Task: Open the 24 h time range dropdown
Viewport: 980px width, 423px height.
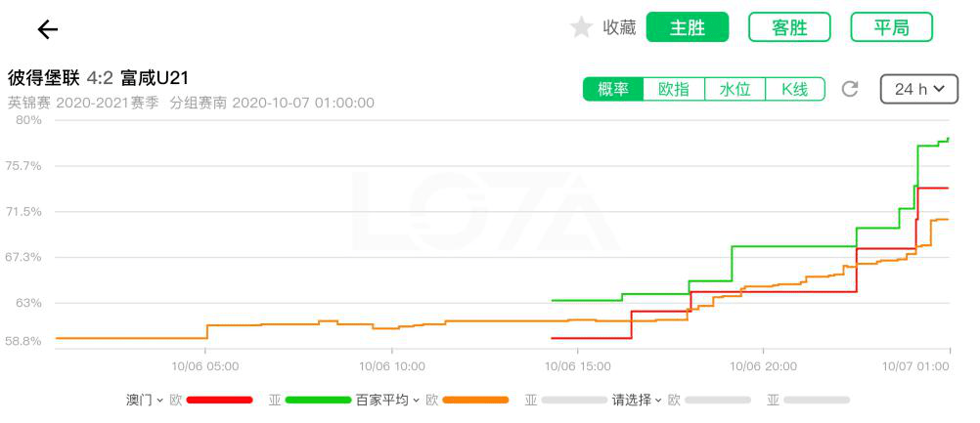Action: point(918,89)
